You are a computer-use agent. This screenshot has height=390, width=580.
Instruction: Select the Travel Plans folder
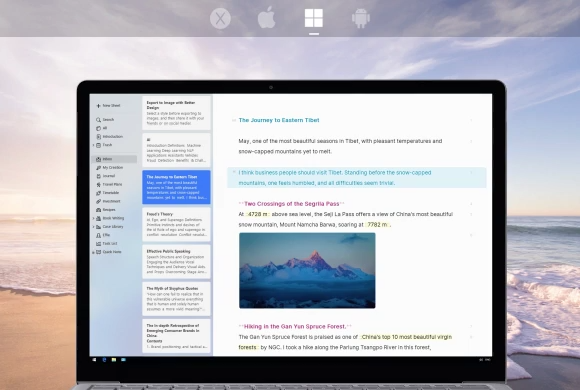[109, 184]
